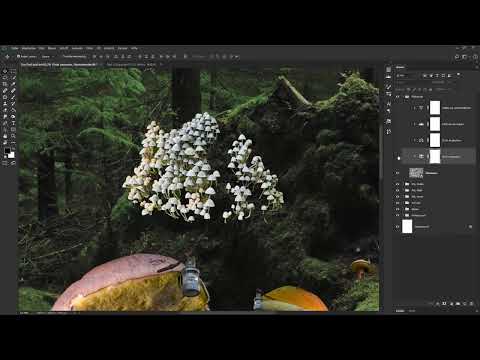Open the first menu bar item (File)
The image size is (480, 360).
[15, 48]
